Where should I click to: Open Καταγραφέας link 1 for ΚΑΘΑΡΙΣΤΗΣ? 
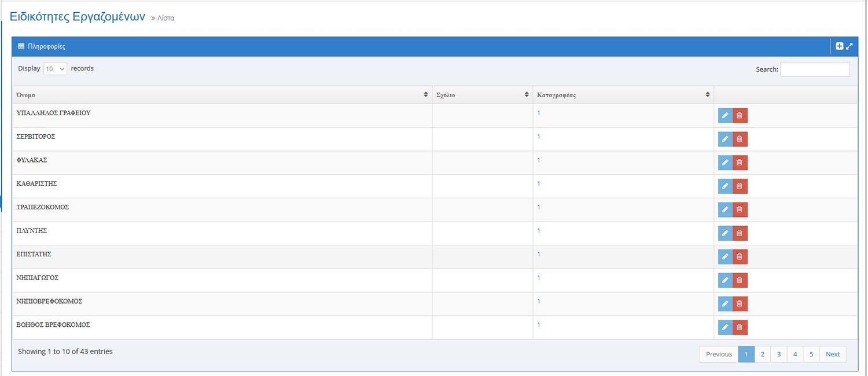(539, 183)
